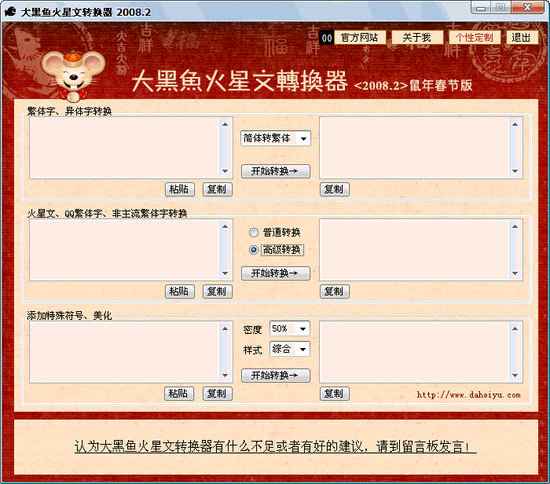Click the 退出 exit button
550x484 pixels.
coord(522,37)
